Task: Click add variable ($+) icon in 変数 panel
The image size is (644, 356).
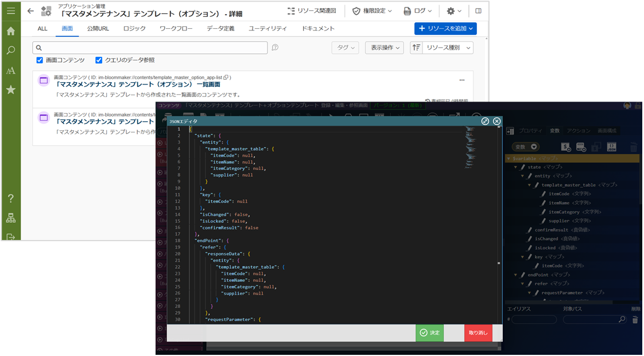Action: pos(566,147)
